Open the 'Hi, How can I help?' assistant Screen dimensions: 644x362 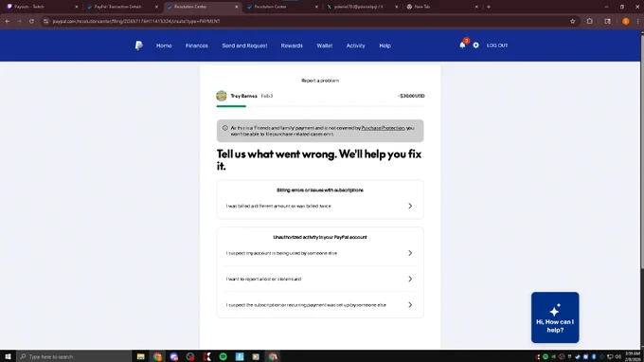(555, 317)
